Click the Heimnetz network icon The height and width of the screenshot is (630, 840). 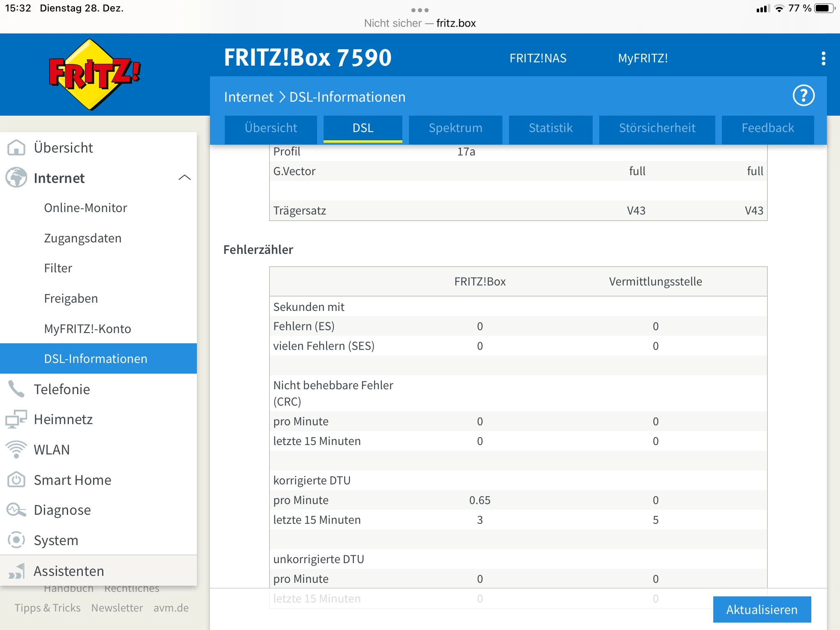tap(16, 419)
